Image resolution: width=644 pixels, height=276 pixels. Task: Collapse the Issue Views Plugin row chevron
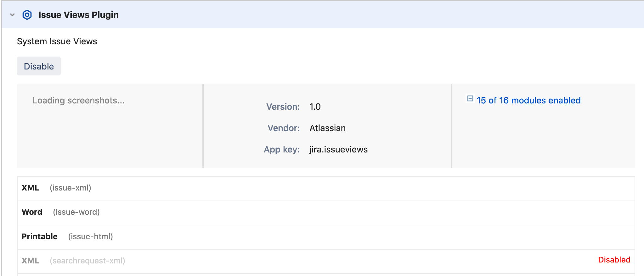12,15
